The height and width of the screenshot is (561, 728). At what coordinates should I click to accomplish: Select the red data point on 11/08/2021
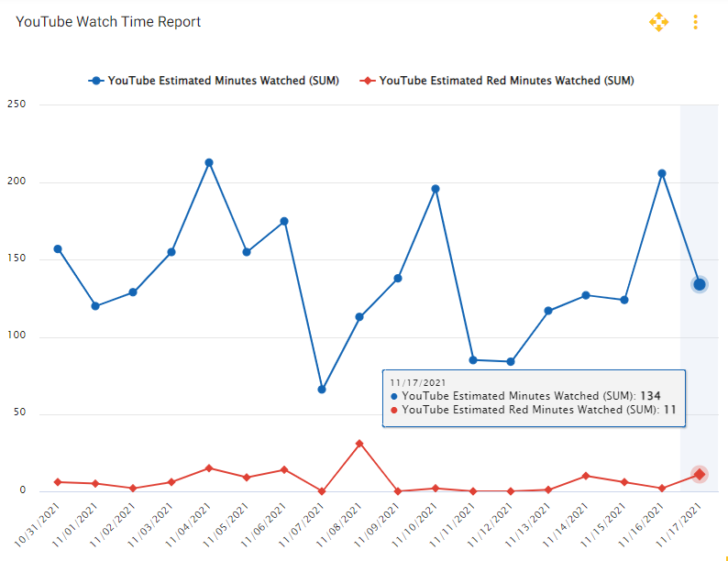click(359, 444)
